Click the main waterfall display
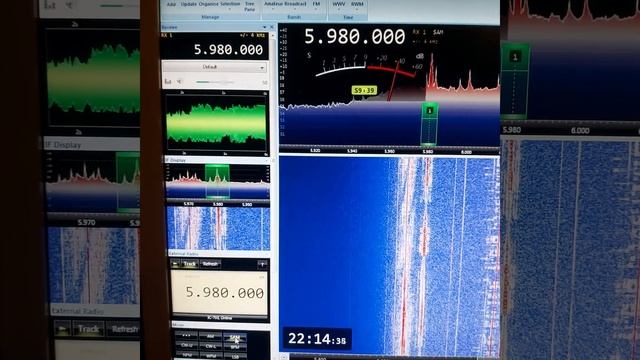 pos(389,255)
